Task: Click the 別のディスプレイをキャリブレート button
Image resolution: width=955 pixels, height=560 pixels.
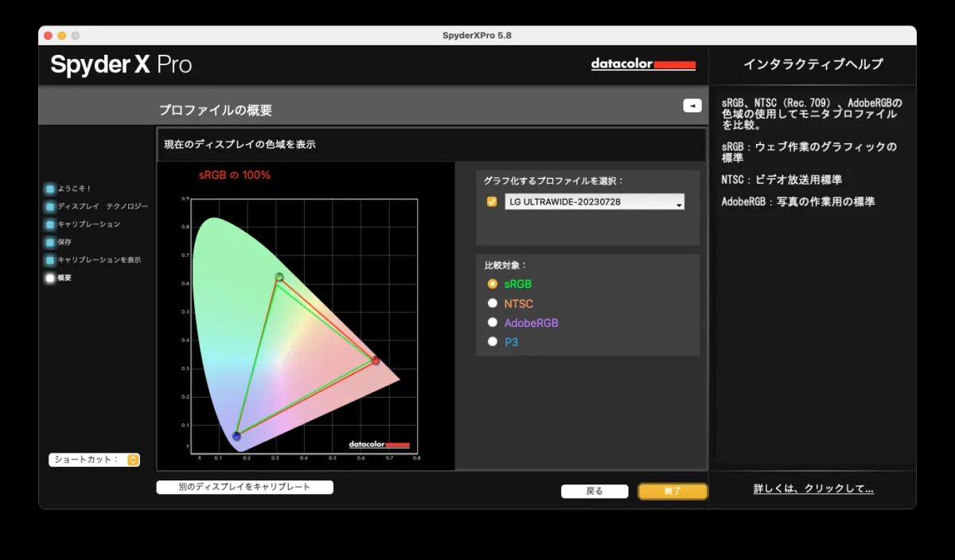Action: click(244, 487)
